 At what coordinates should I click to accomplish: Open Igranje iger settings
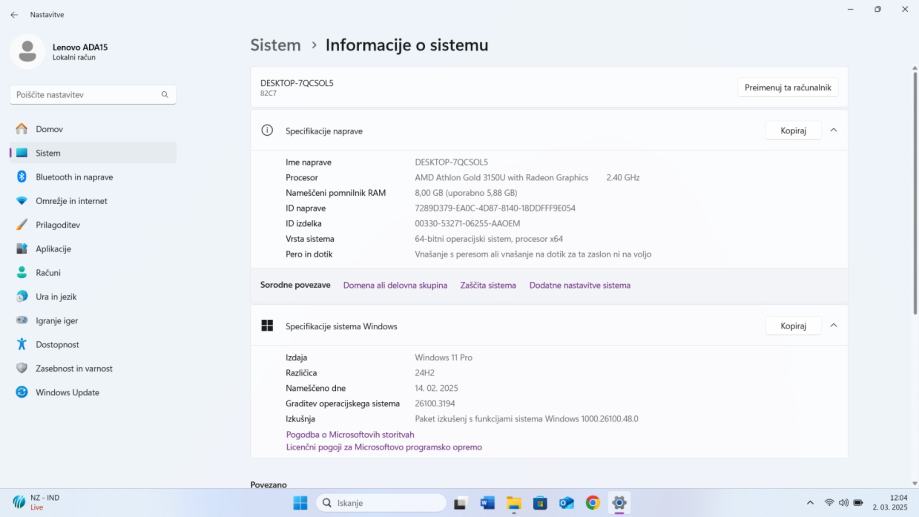click(x=93, y=321)
